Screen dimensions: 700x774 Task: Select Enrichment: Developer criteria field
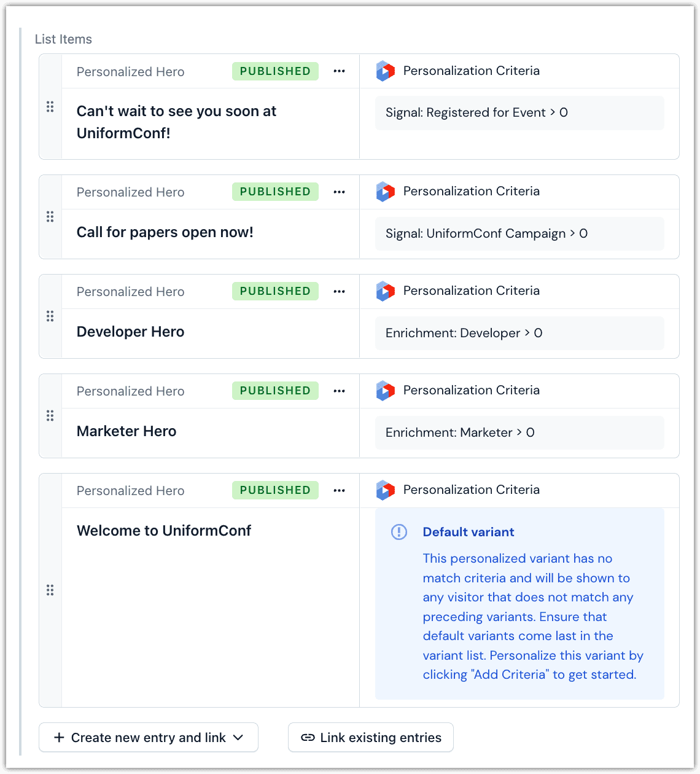coord(519,333)
